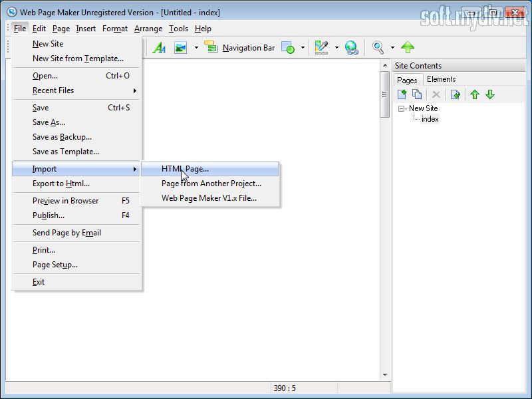
Task: Select New Site in the Site Contents tree
Action: pyautogui.click(x=423, y=108)
